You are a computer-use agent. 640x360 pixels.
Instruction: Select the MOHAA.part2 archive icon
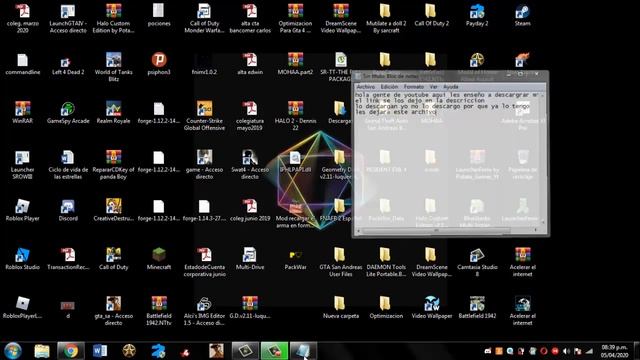coord(295,64)
